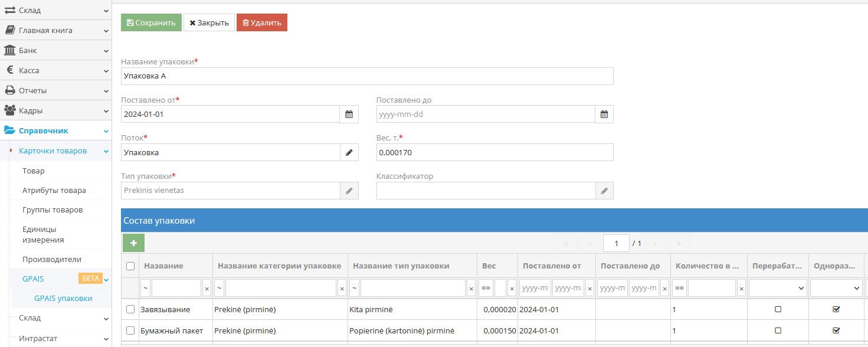Open the Классификатор selector via pencil icon
This screenshot has height=347, width=868.
[604, 190]
